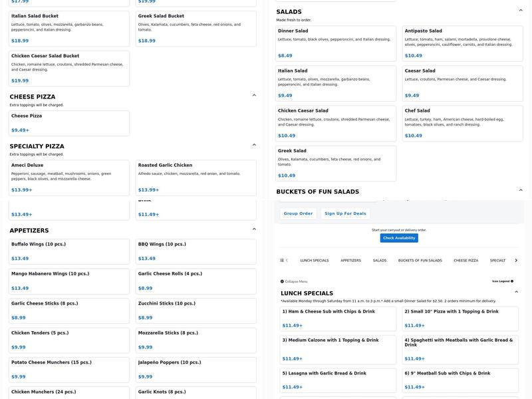The image size is (532, 399).
Task: Collapse the Specialty Pizza section
Action: pos(254,145)
